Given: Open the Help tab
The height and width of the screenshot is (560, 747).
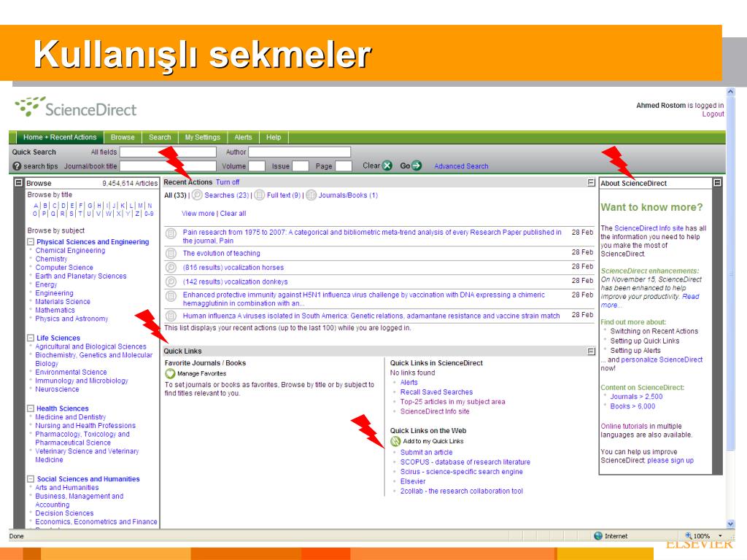Looking at the screenshot, I should [274, 137].
